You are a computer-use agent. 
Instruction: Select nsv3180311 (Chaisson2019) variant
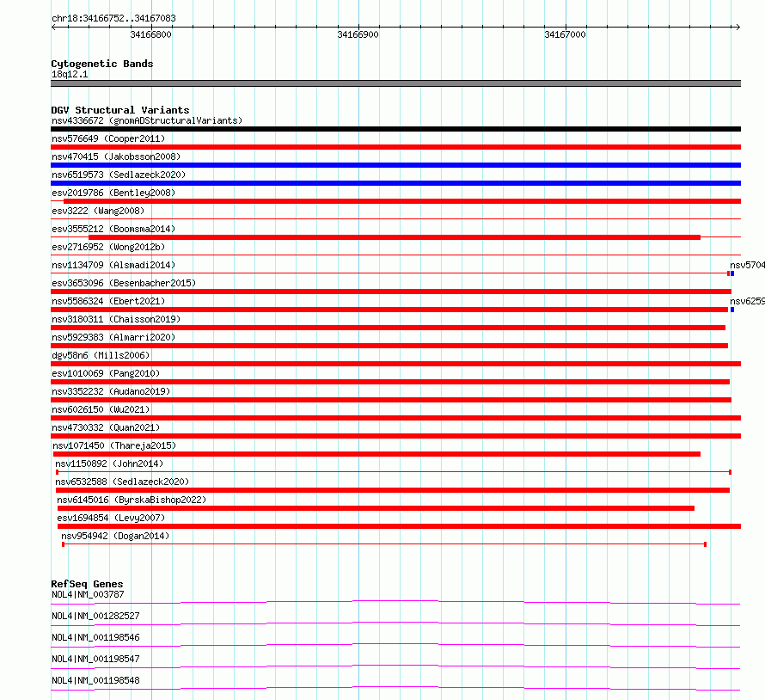[116, 319]
